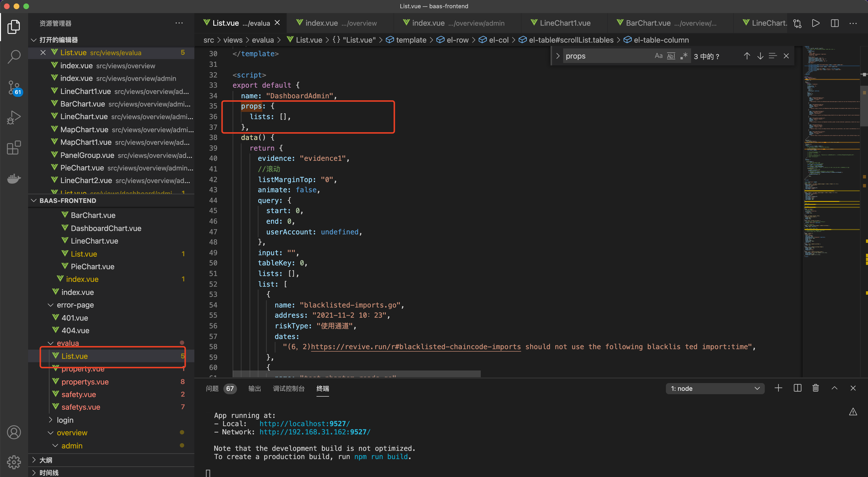Switch to the 输出 panel tab
This screenshot has height=477, width=868.
point(254,388)
